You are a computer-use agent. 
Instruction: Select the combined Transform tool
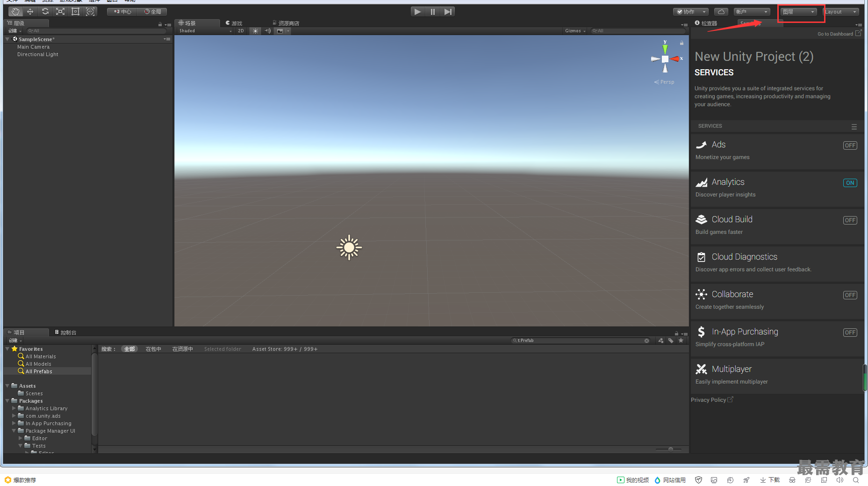(90, 12)
